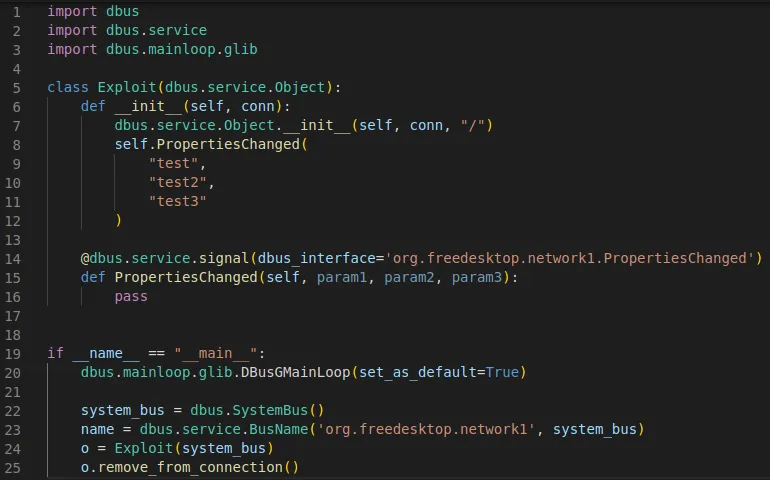Place cursor on 'import dbus.service' line
Viewport: 770px width, 480px height.
point(127,30)
